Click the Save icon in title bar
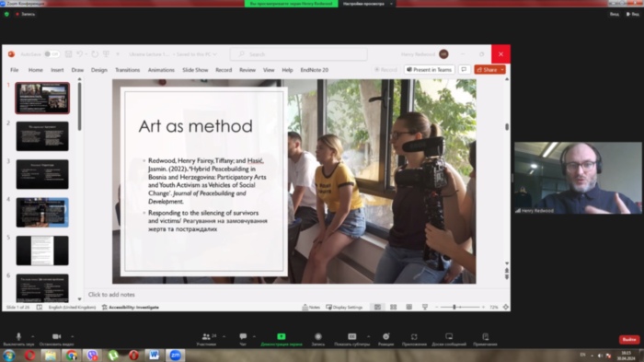644x362 pixels. tap(69, 54)
